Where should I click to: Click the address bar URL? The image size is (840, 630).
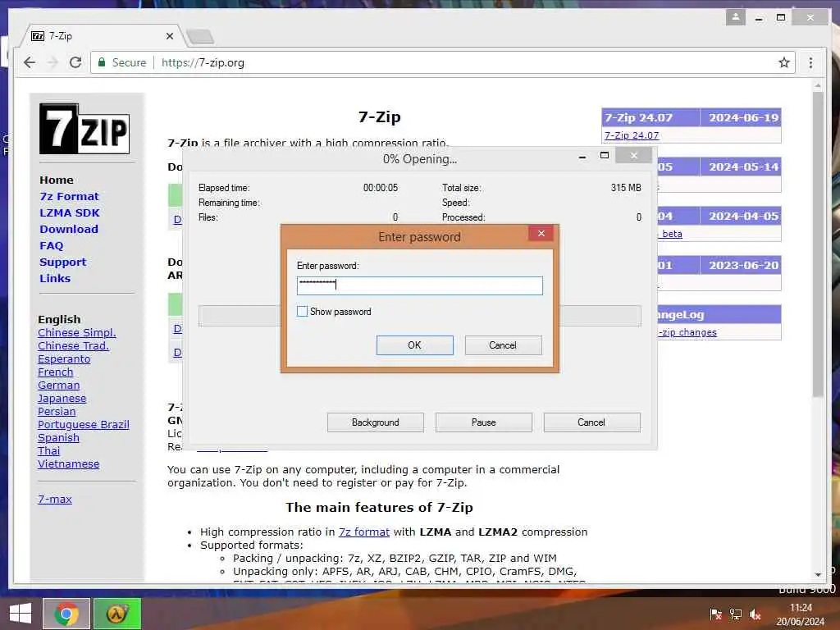203,62
